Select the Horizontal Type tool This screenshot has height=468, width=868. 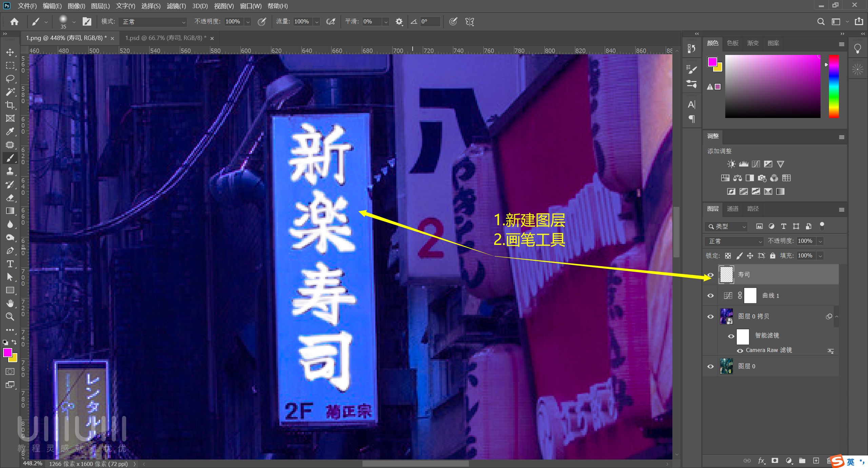pyautogui.click(x=10, y=264)
